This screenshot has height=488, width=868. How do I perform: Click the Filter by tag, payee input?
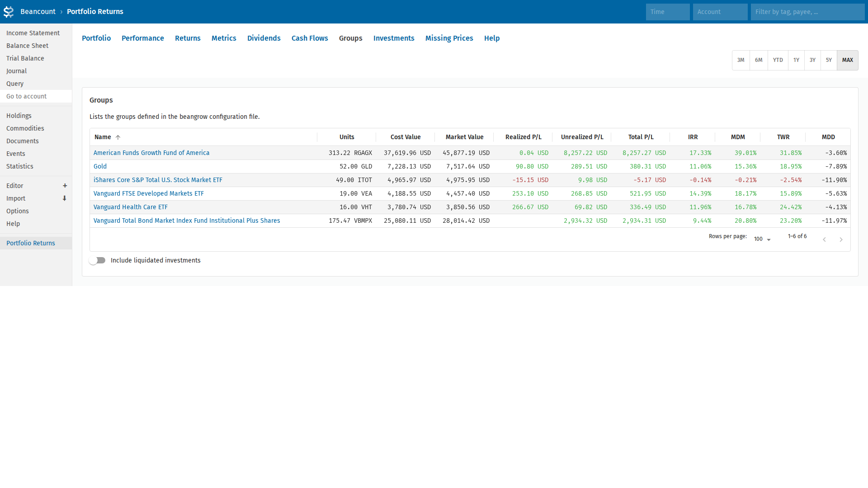[807, 12]
